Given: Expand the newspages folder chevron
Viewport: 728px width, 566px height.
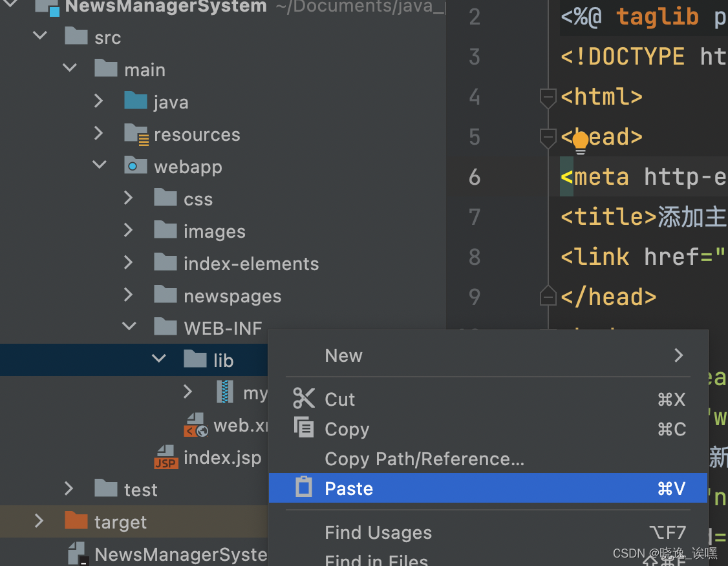Looking at the screenshot, I should tap(129, 294).
